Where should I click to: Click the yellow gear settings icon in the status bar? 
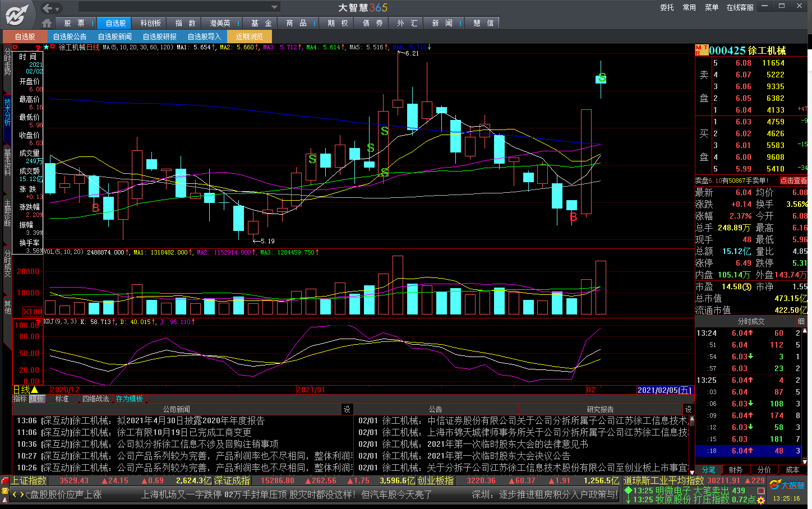coord(761,499)
